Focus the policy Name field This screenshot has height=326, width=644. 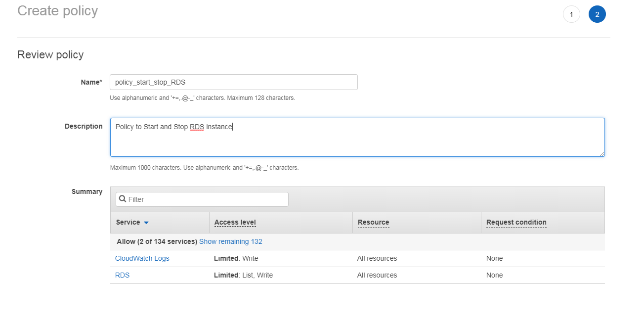[233, 82]
